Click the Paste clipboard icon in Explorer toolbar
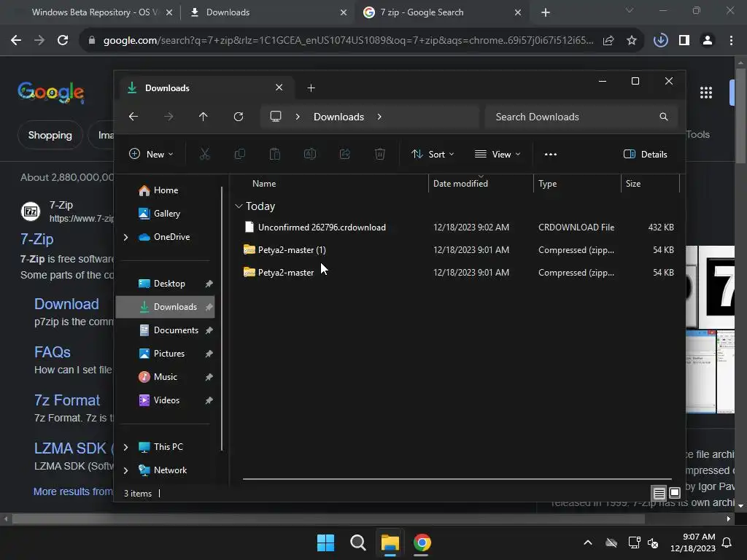The width and height of the screenshot is (747, 560). pyautogui.click(x=275, y=154)
